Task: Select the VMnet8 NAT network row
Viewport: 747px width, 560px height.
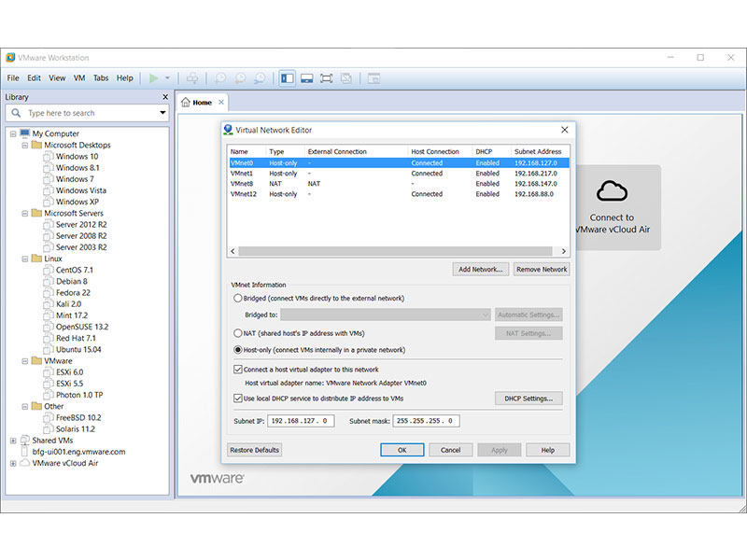Action: (x=399, y=183)
